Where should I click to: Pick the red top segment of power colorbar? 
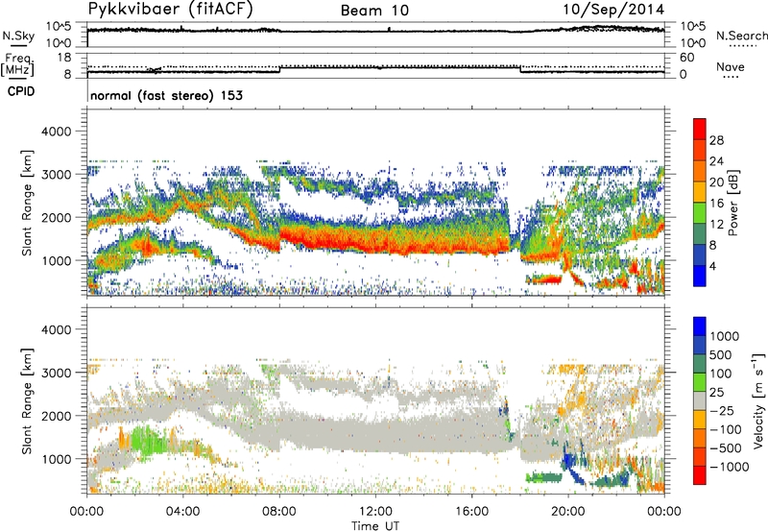coord(700,130)
